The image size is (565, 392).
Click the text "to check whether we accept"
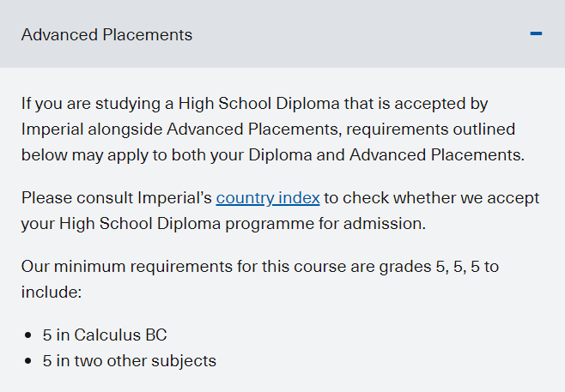pos(432,198)
